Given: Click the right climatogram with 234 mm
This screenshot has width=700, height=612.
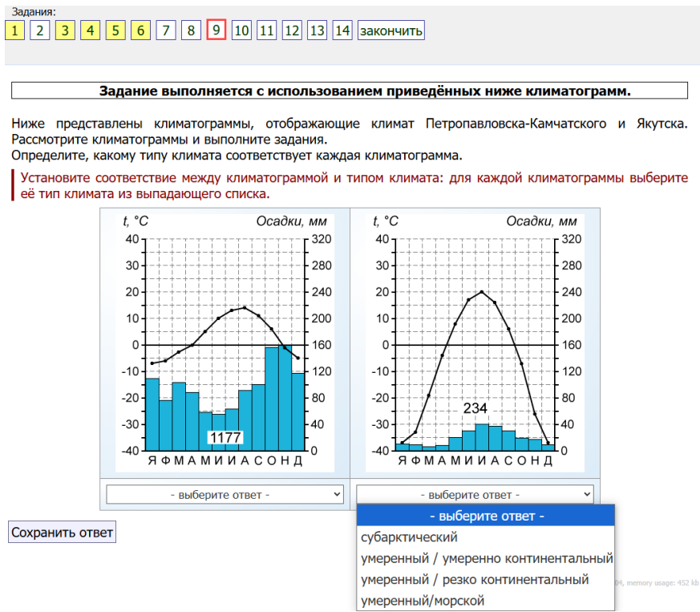Looking at the screenshot, I should pos(475,341).
